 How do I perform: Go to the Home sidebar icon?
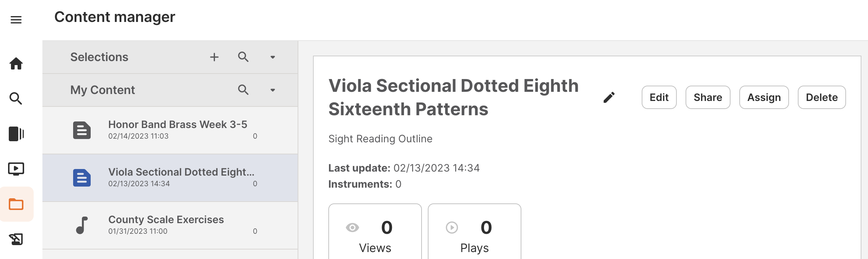(x=16, y=64)
